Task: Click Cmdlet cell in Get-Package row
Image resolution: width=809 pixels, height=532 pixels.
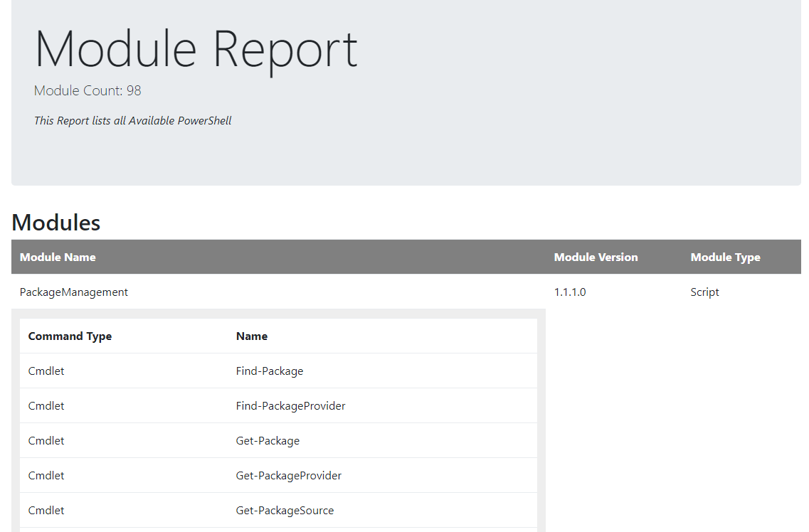Action: tap(46, 440)
